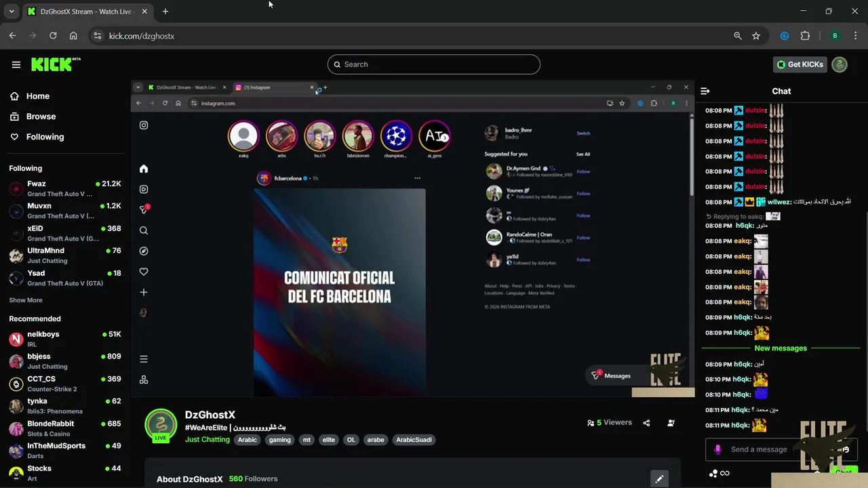The width and height of the screenshot is (868, 488).
Task: Open BlondeRabbit recommended channel
Action: click(66, 428)
